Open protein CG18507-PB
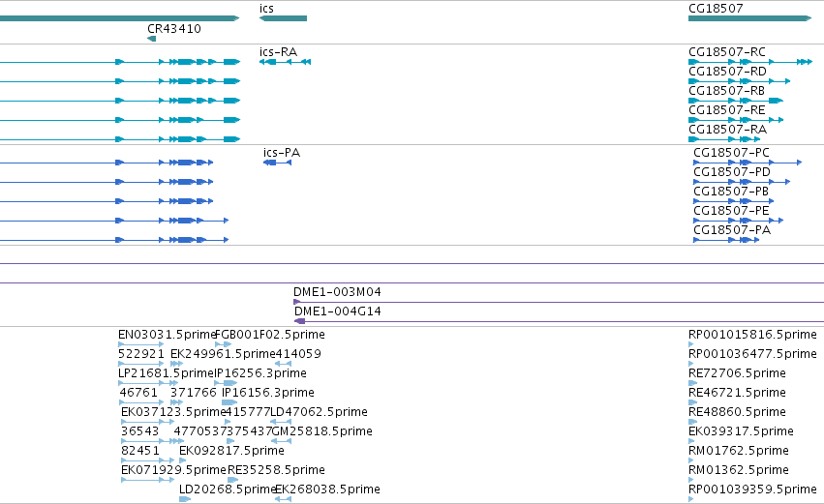824x504 pixels. (731, 192)
